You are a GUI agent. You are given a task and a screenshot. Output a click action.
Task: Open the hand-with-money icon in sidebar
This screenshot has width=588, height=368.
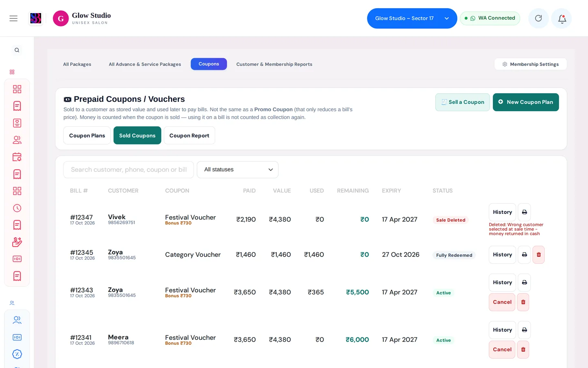coord(17,242)
